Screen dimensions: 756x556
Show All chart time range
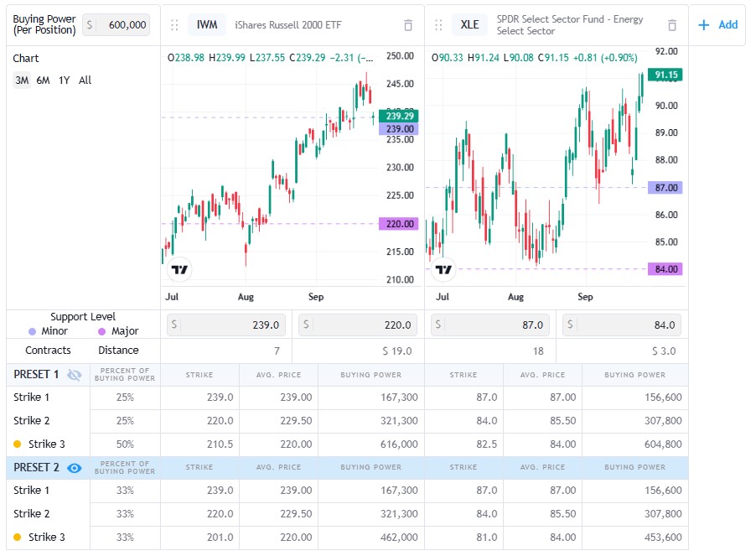point(85,81)
